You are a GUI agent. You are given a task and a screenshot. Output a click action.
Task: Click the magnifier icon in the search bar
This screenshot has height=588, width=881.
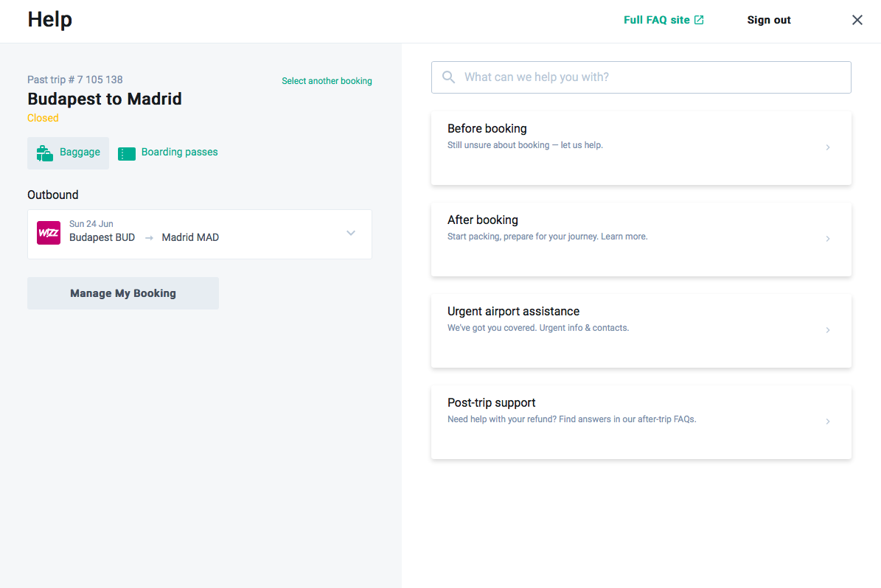tap(449, 77)
